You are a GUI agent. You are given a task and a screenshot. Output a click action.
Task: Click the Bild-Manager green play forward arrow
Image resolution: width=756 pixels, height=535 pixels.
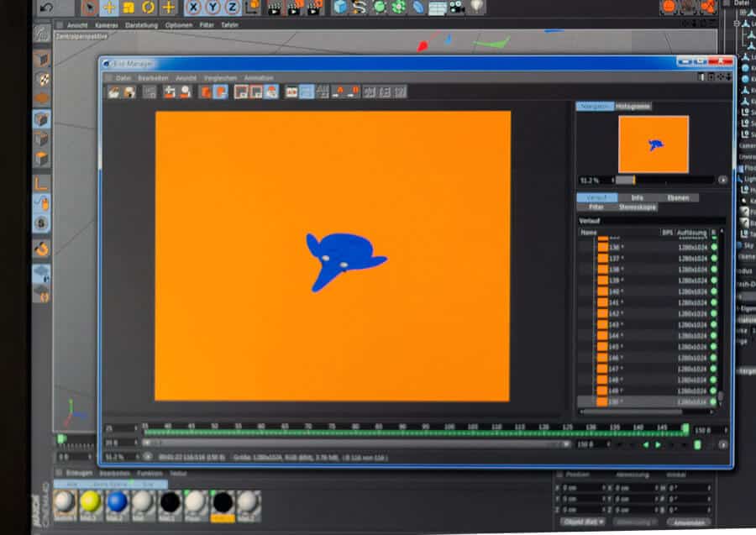pos(658,444)
